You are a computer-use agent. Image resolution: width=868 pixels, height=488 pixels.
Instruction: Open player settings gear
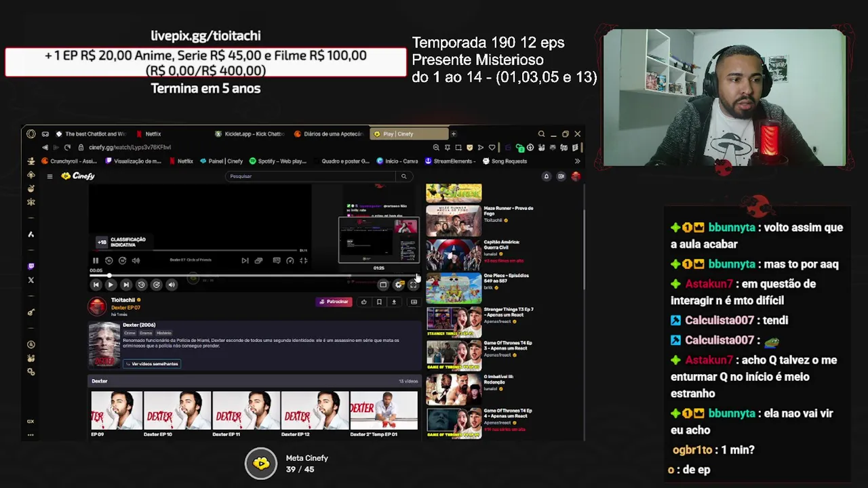(399, 285)
